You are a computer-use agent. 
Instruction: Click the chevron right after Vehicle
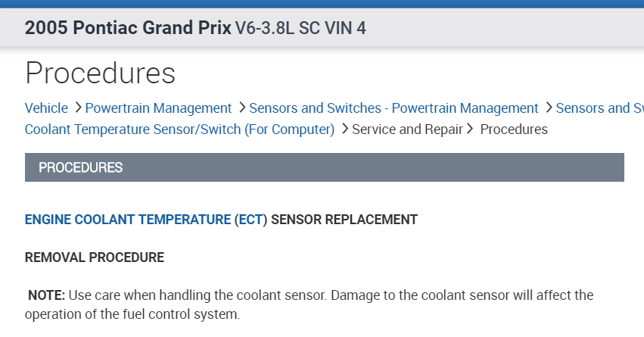(x=78, y=108)
